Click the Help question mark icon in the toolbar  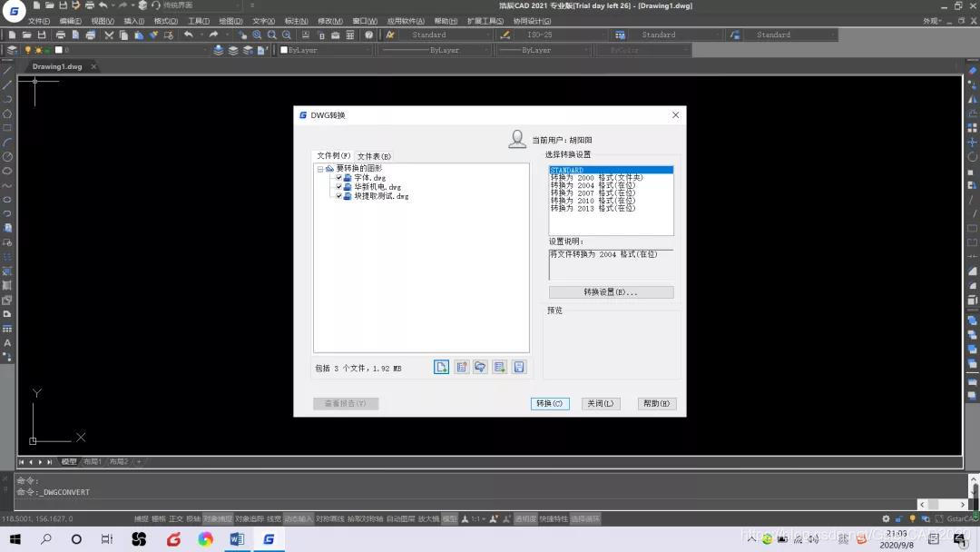(x=368, y=35)
